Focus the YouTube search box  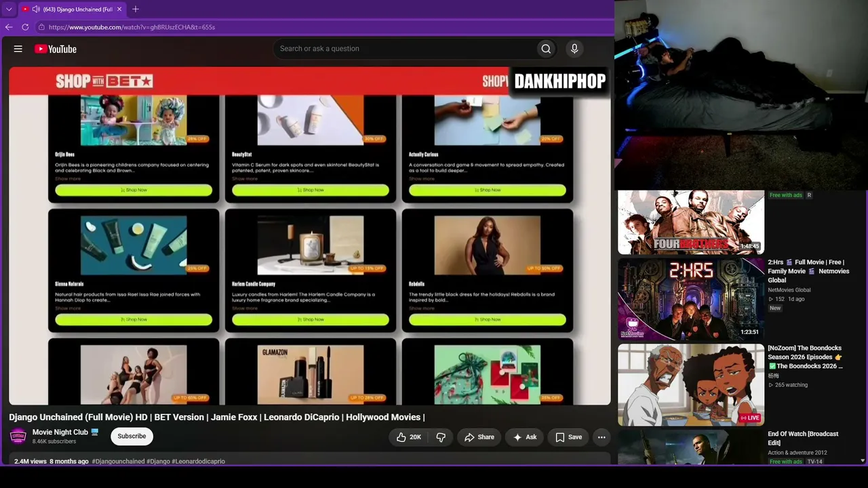[405, 49]
